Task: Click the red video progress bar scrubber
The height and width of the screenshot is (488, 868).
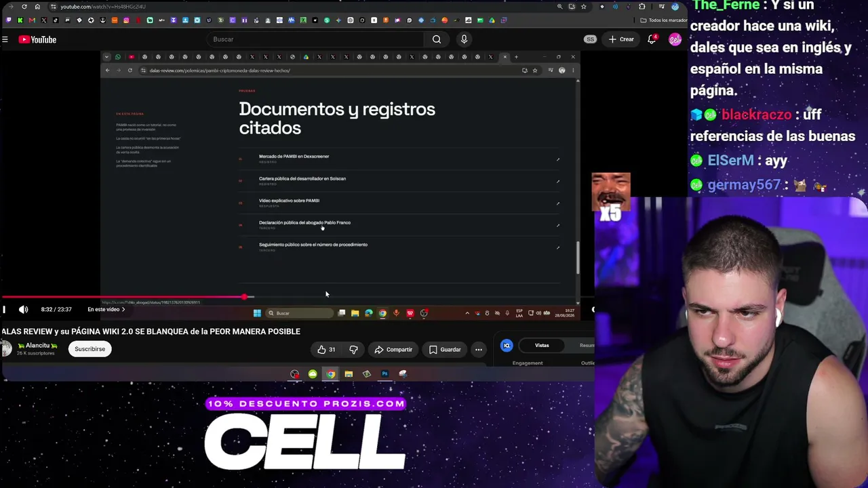Action: click(245, 297)
